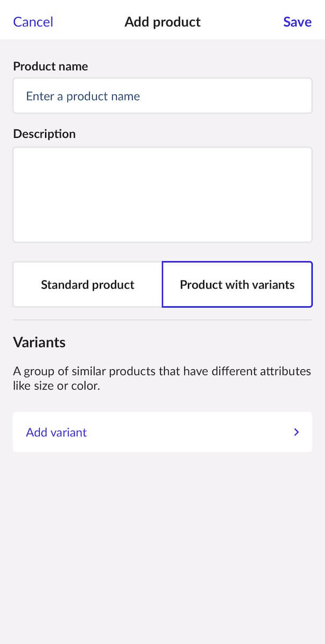Switch product type to Standard product
This screenshot has height=644, width=325.
tap(87, 284)
